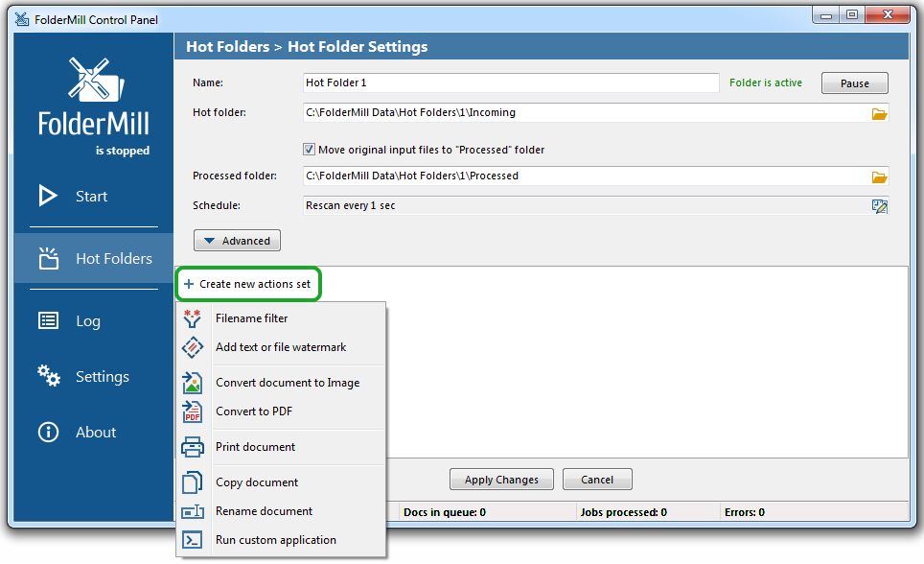Click 'is stopped' status text under logo
924x564 pixels.
pos(123,151)
